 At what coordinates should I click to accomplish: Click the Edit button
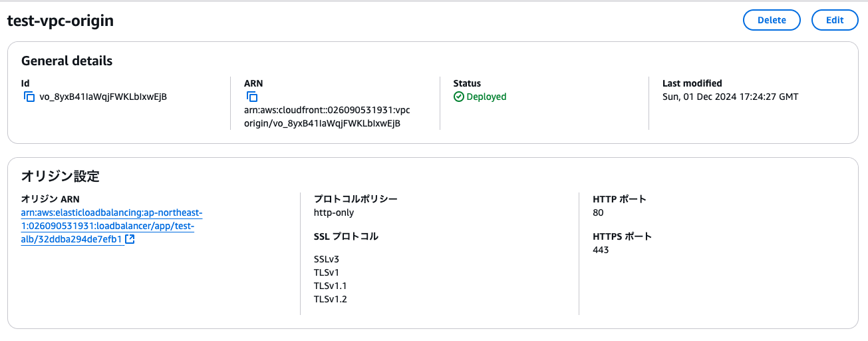pyautogui.click(x=835, y=20)
